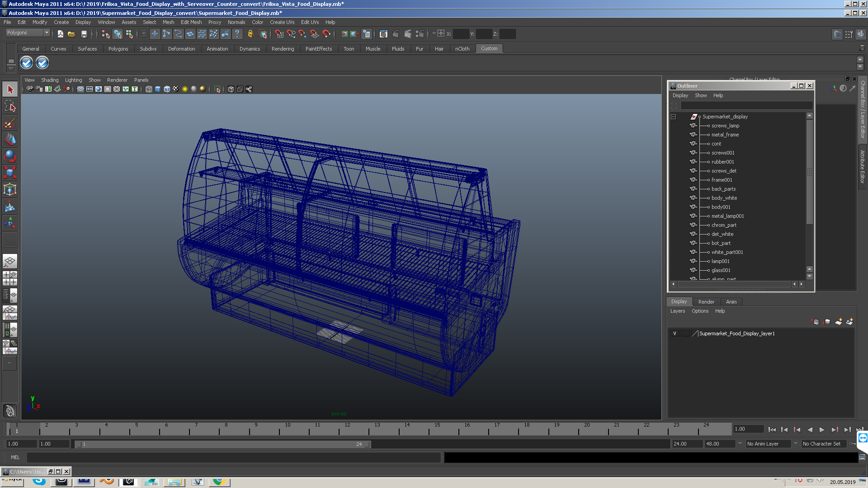Switch to single perspective view layout
868x488 pixels.
tap(10, 262)
